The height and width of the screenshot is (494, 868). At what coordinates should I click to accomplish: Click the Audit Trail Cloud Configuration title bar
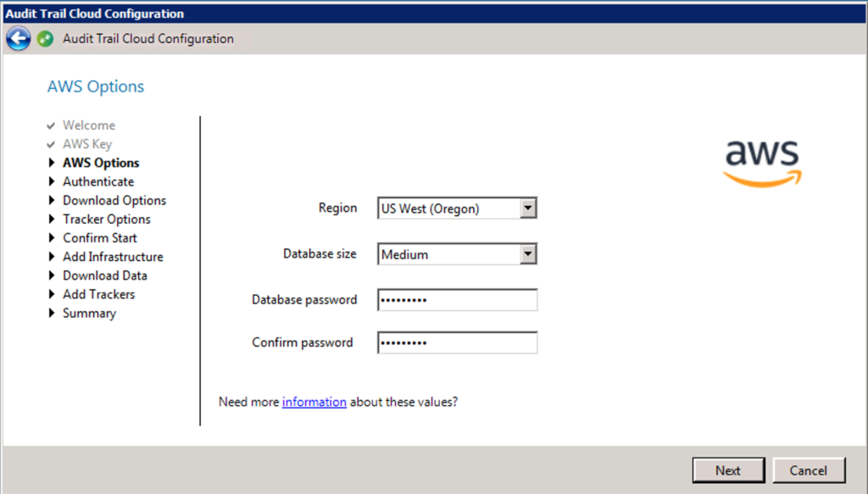coord(434,14)
